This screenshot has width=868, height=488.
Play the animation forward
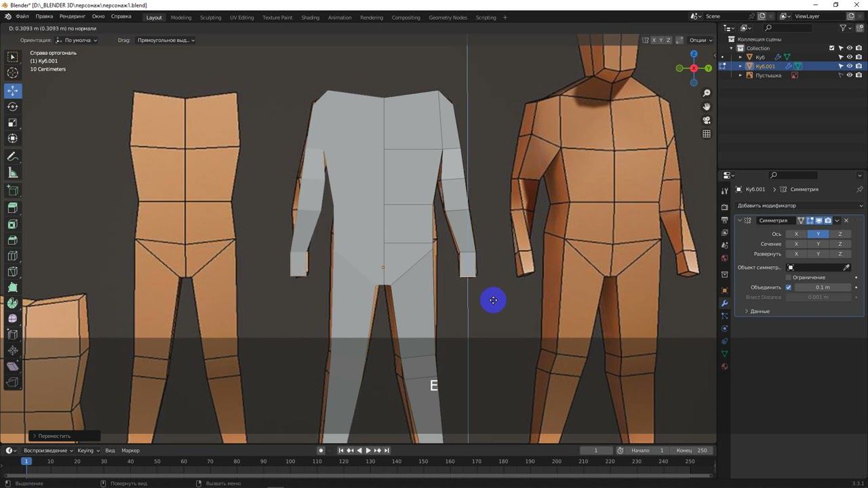[x=368, y=451]
